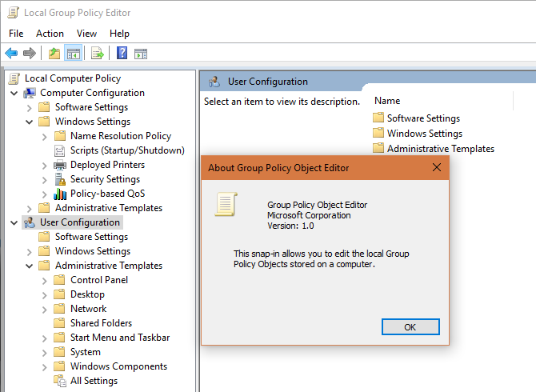This screenshot has width=536, height=392.
Task: Click the Name column header
Action: pyautogui.click(x=387, y=101)
